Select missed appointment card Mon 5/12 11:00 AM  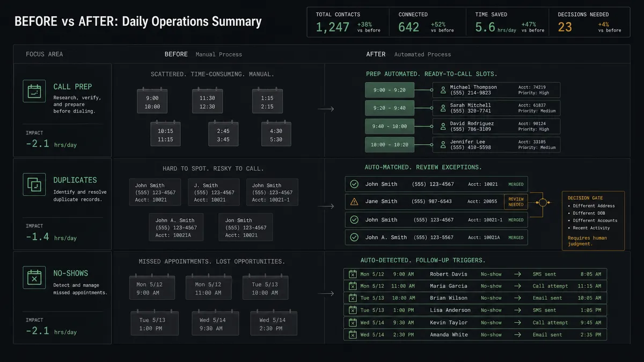208,287
